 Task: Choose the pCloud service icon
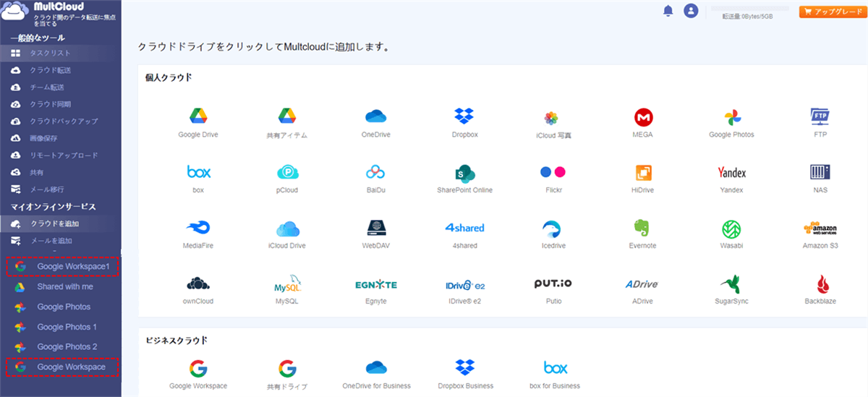pos(287,173)
